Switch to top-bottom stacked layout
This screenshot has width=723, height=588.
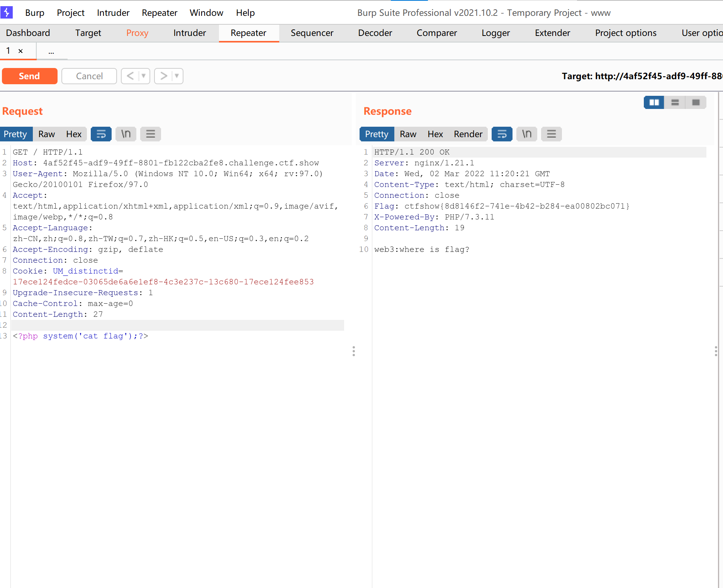click(675, 102)
